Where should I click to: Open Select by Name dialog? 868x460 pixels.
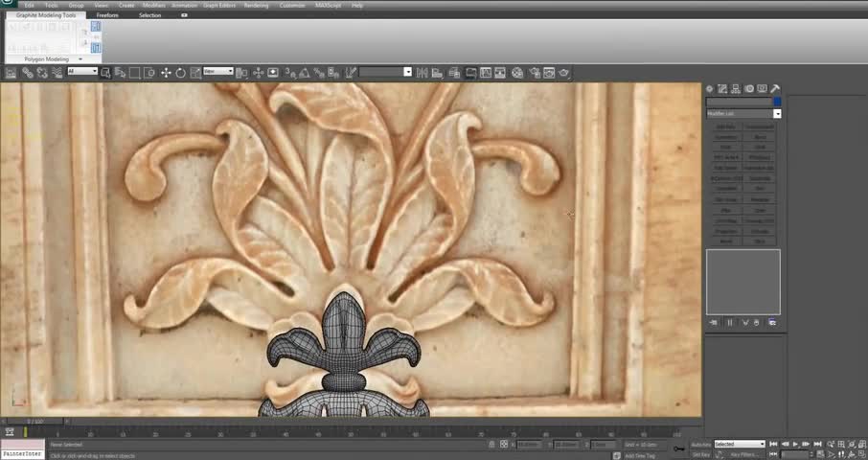click(120, 73)
